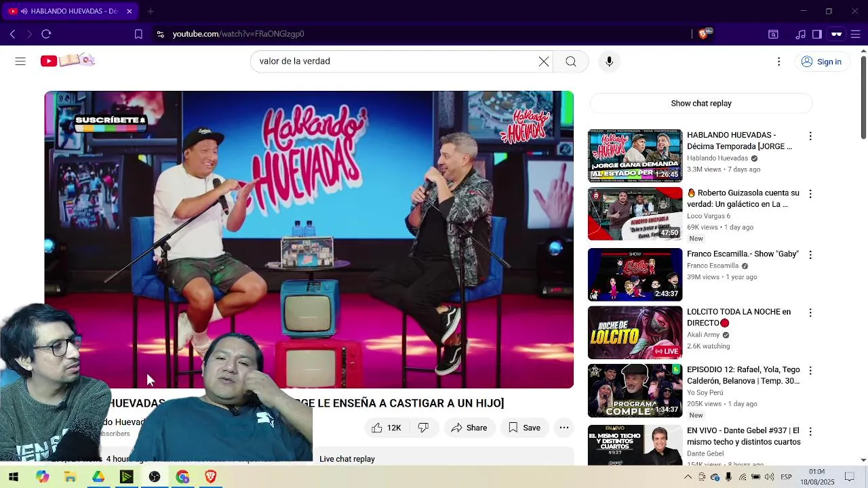Show hidden system tray icons
The image size is (868, 488).
click(688, 477)
